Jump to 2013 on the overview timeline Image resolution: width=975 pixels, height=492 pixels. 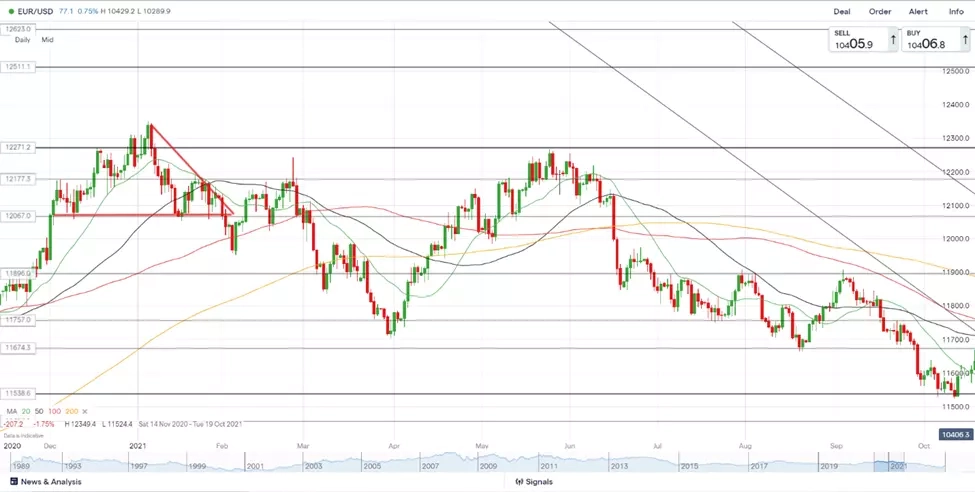619,466
